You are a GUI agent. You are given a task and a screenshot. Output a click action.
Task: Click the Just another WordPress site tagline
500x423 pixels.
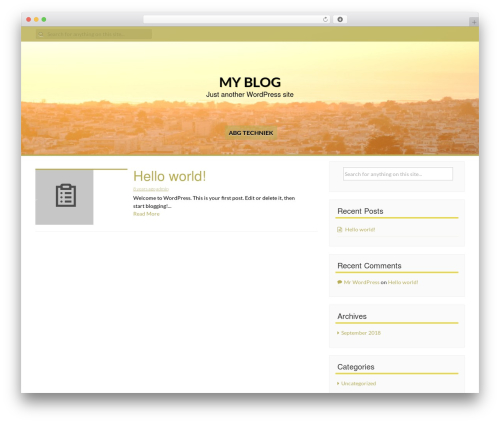[x=250, y=95]
